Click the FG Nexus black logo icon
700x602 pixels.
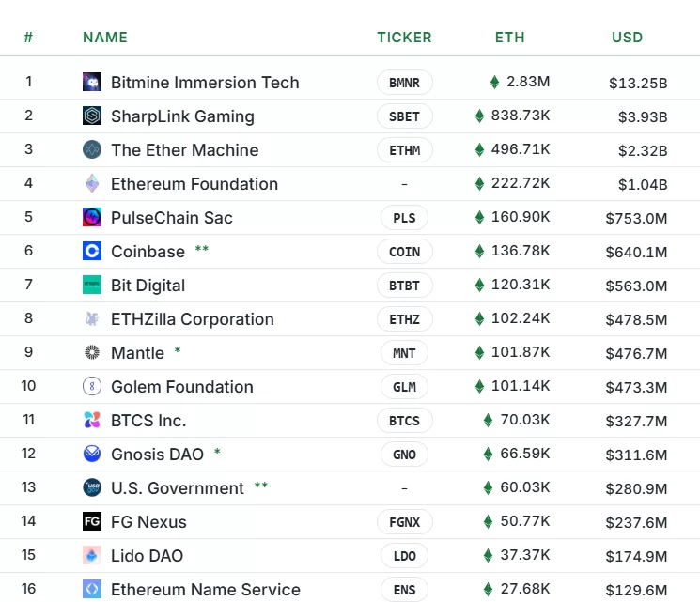[x=92, y=522]
